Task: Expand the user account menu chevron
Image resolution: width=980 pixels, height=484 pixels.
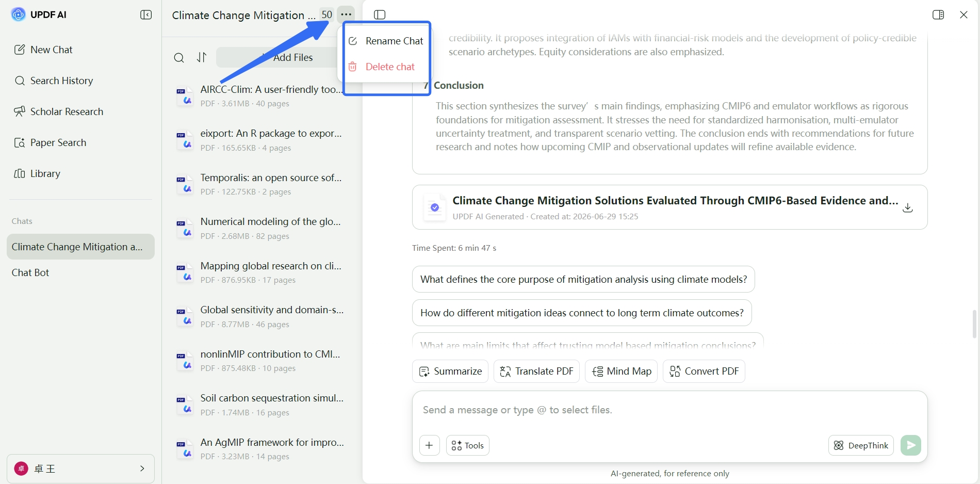Action: 142,469
